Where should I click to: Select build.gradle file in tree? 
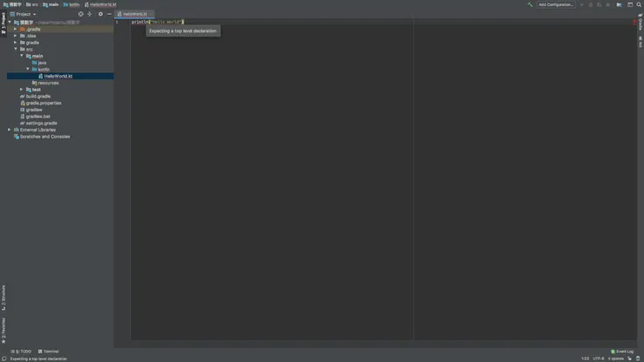click(x=38, y=96)
